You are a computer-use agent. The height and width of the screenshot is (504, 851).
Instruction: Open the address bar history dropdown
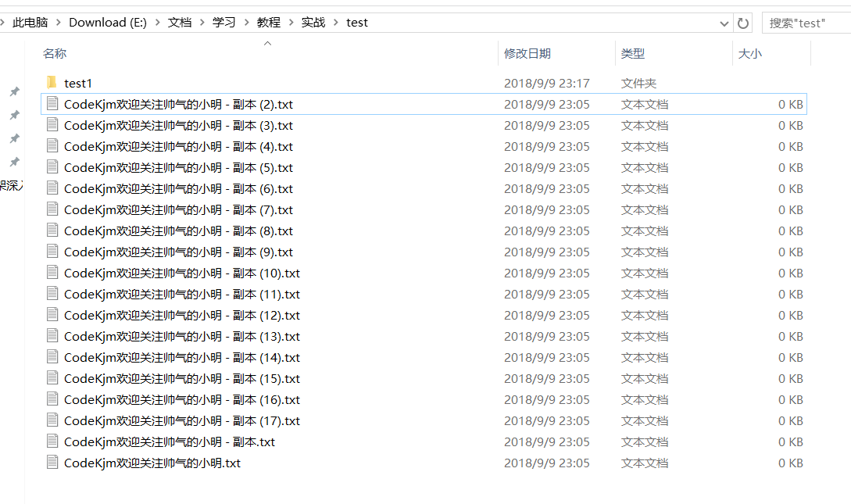point(724,23)
